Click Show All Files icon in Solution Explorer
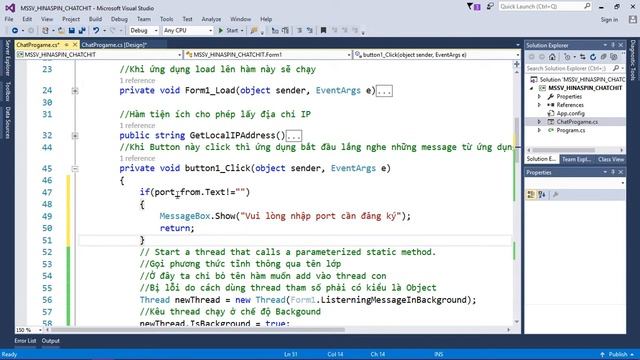The image size is (640, 360). click(x=613, y=57)
